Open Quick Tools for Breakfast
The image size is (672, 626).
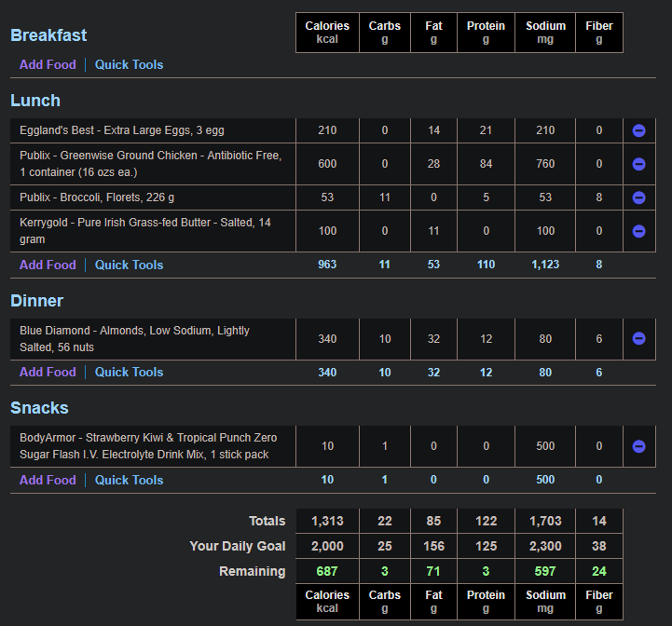click(x=129, y=64)
